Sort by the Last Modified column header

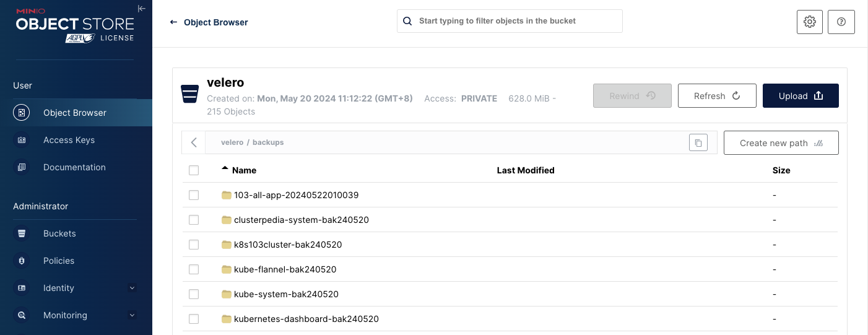tap(526, 170)
